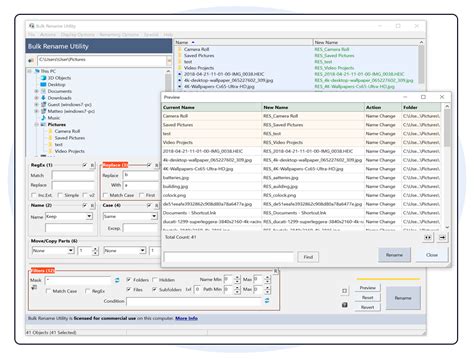
Task: Click the Revert button in the main window
Action: 367,307
